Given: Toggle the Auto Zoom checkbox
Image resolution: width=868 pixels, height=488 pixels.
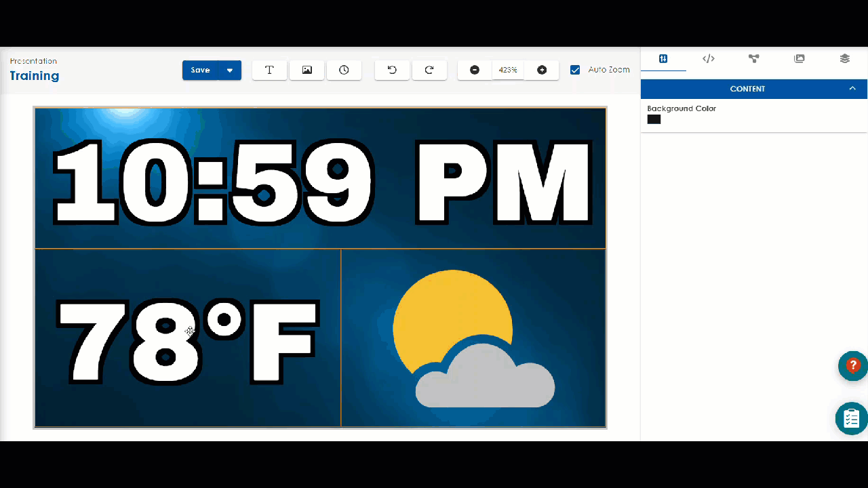Looking at the screenshot, I should (575, 70).
